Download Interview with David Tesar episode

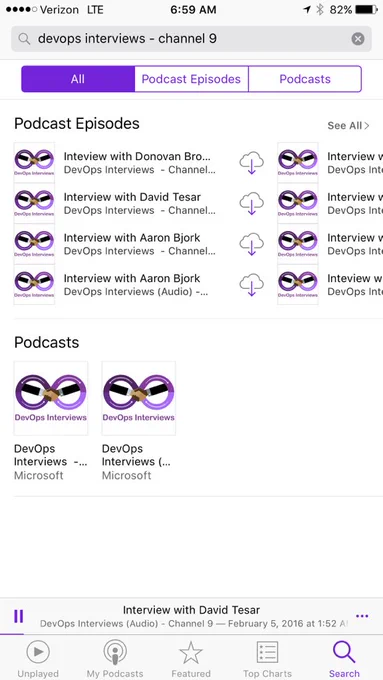click(252, 203)
